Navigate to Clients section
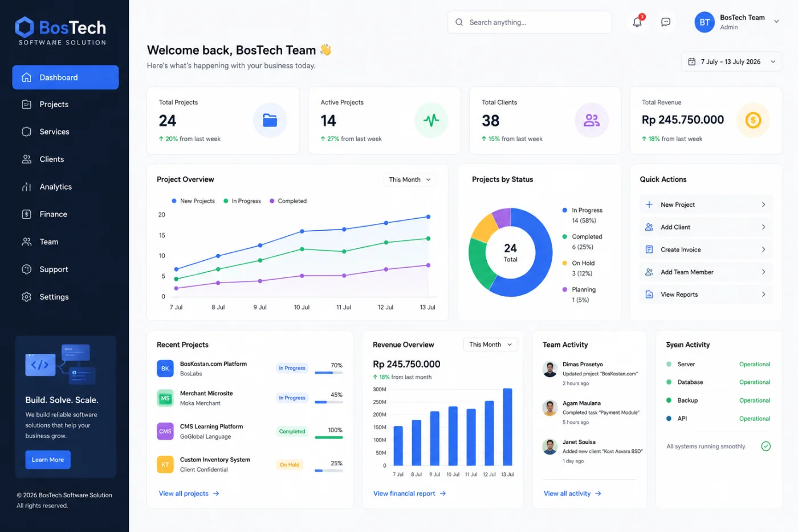798x532 pixels. 66,159
